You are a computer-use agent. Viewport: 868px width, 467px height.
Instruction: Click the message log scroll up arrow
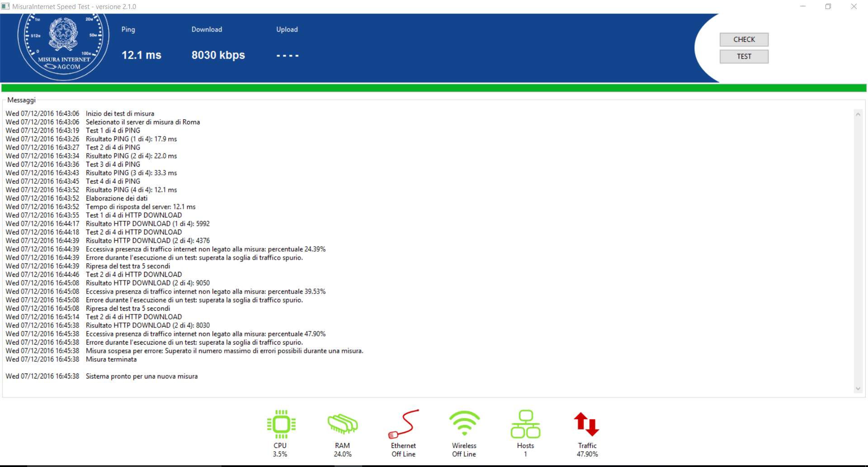[x=858, y=114]
